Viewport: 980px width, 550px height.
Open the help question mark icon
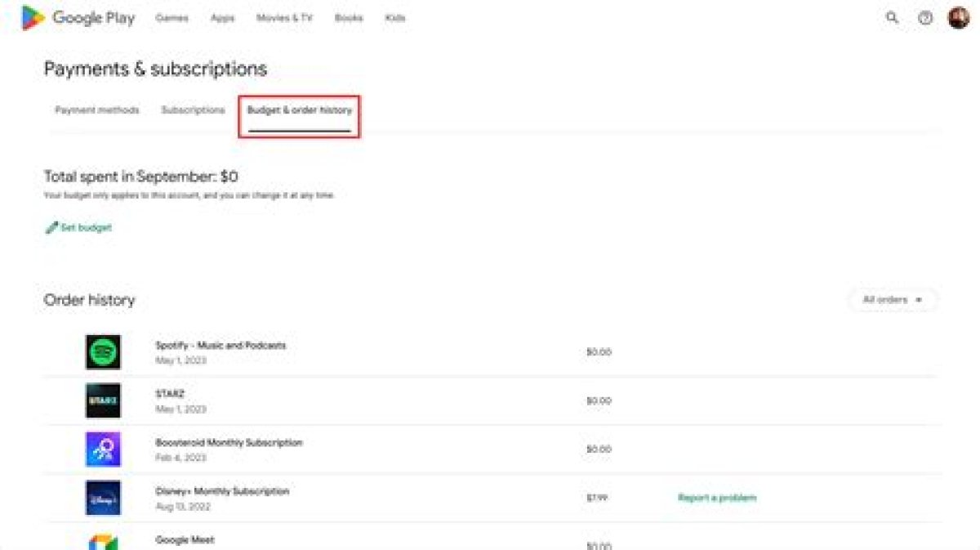[x=925, y=18]
